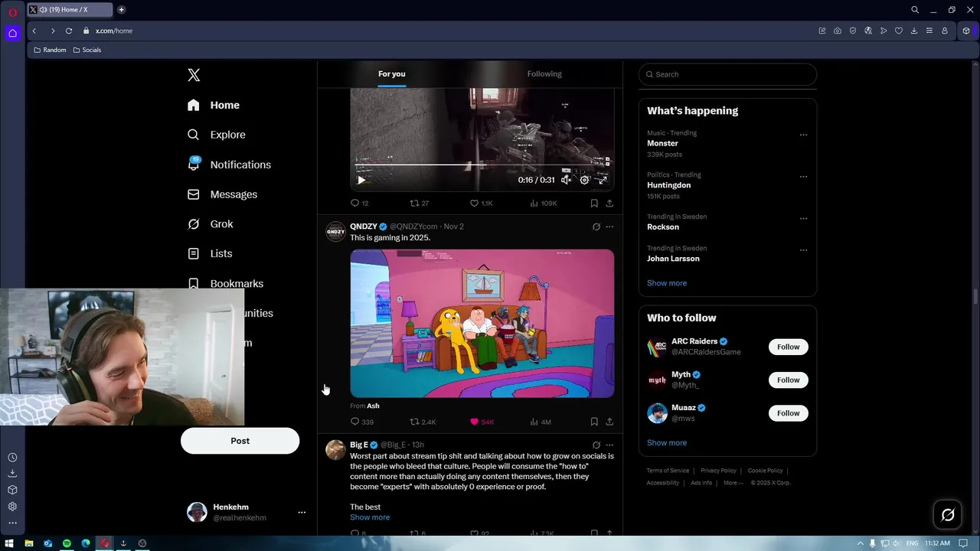Screen dimensions: 980x551
Task: Open the Terms of Service link
Action: [x=668, y=471]
